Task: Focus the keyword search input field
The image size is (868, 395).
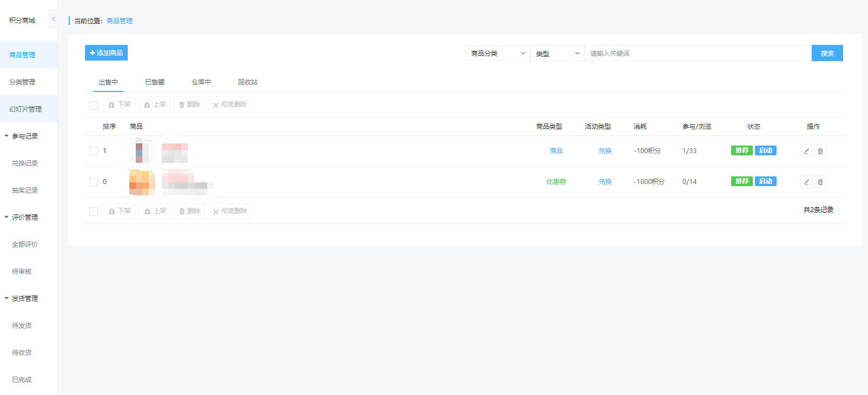Action: (x=698, y=53)
